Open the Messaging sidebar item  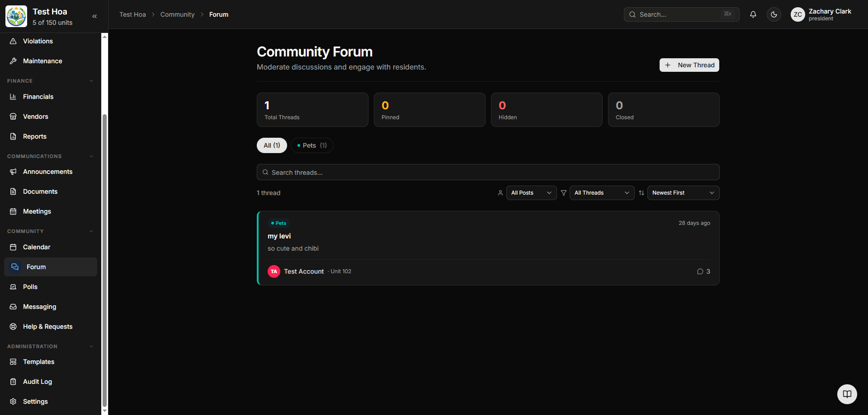[x=51, y=307]
